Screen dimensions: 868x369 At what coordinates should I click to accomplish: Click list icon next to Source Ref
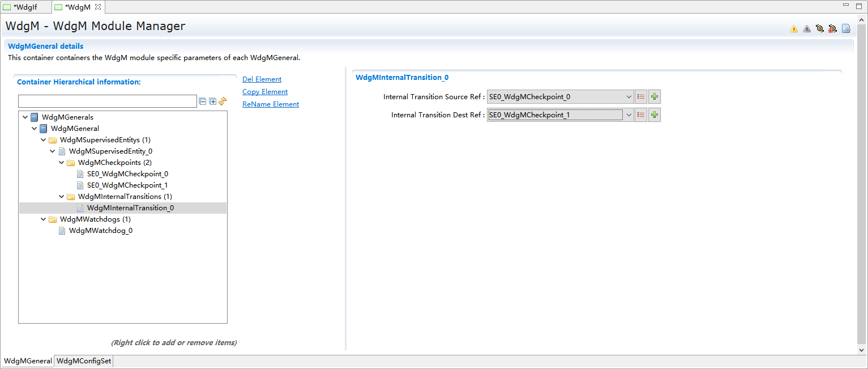[641, 97]
